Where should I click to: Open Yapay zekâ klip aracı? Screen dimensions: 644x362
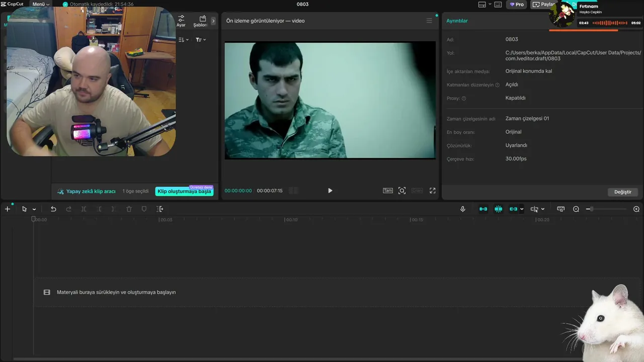86,191
